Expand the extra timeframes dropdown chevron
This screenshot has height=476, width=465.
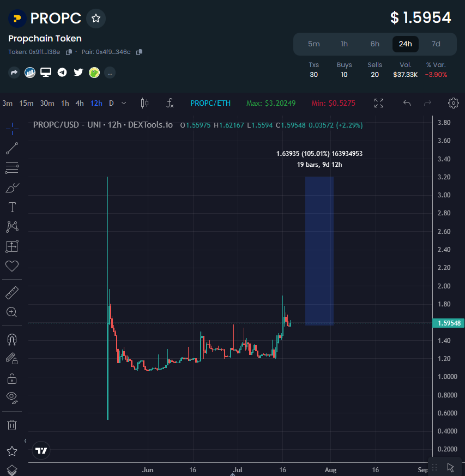(x=123, y=103)
